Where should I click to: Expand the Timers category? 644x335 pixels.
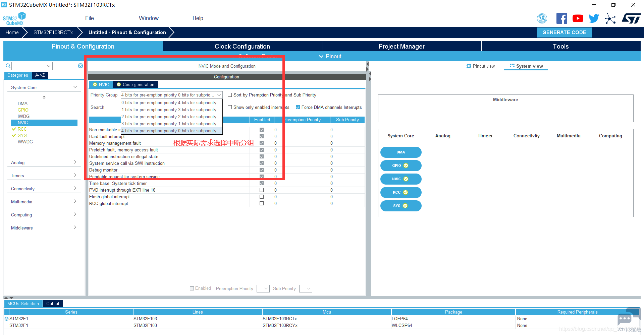coord(44,176)
